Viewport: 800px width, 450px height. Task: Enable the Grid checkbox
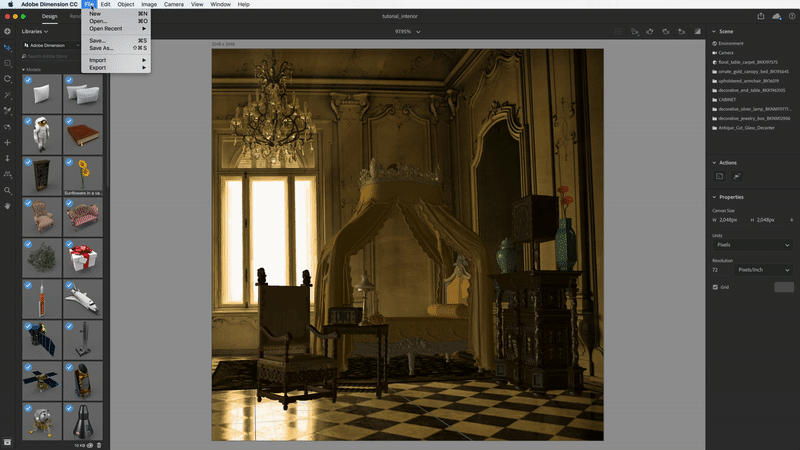[715, 287]
